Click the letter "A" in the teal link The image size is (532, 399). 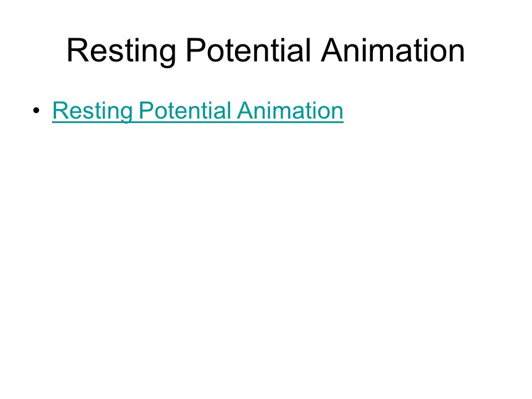point(245,110)
